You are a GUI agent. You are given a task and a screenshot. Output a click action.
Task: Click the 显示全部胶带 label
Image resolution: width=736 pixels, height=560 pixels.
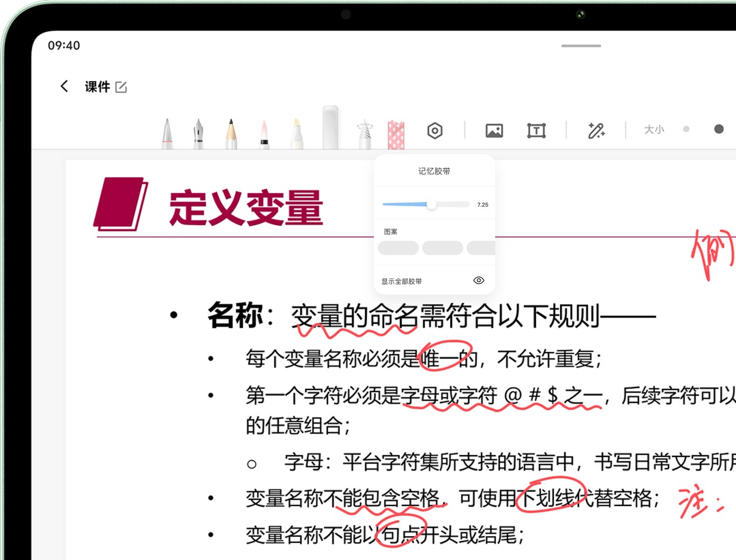click(x=402, y=281)
